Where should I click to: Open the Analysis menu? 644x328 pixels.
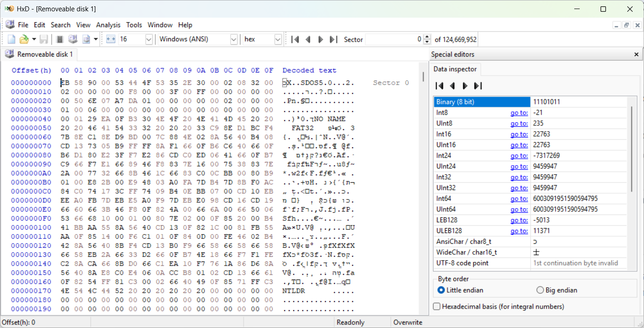pyautogui.click(x=108, y=25)
